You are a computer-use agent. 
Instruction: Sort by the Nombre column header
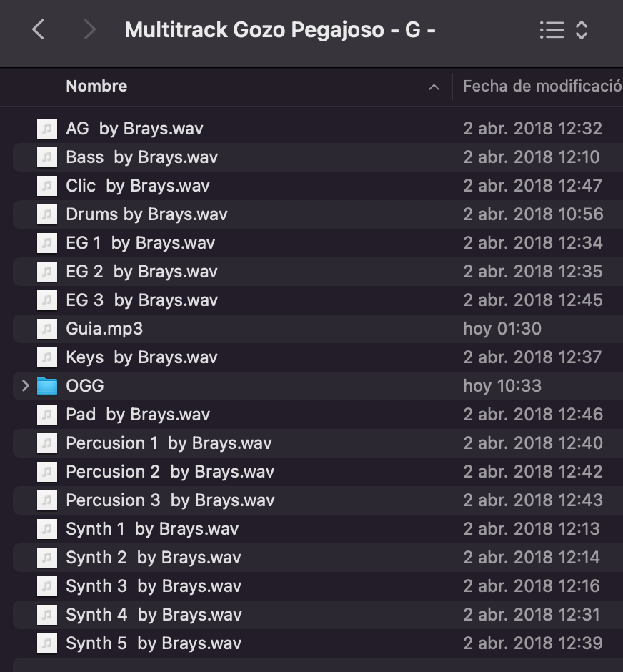[96, 86]
